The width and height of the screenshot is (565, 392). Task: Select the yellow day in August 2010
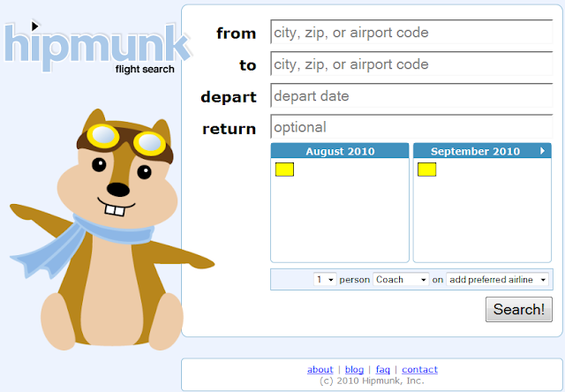284,170
